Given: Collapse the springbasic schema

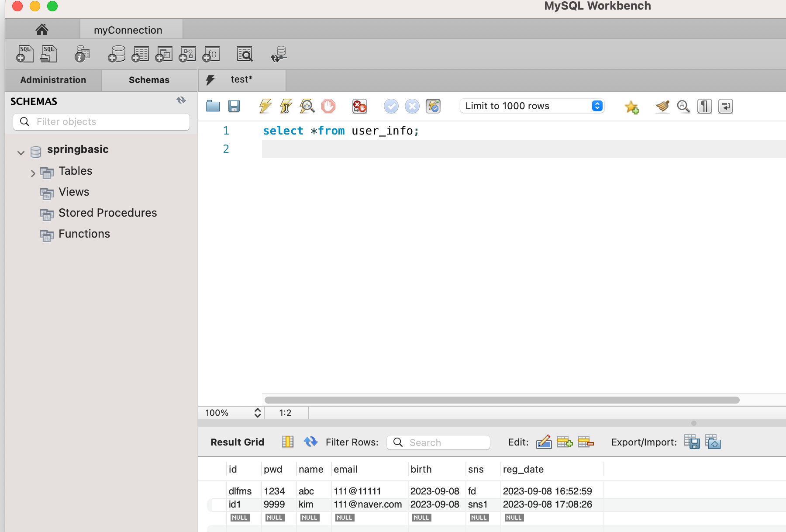Looking at the screenshot, I should point(21,152).
